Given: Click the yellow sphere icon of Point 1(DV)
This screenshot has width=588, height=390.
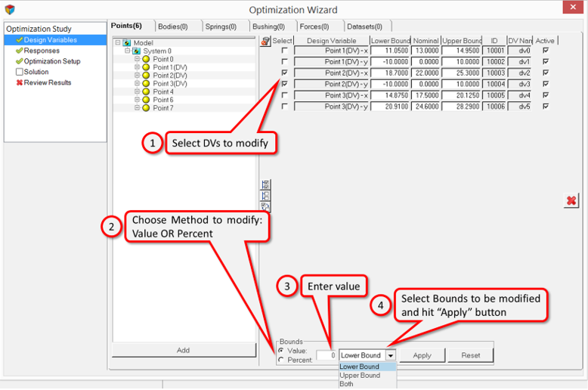Looking at the screenshot, I should coord(147,67).
